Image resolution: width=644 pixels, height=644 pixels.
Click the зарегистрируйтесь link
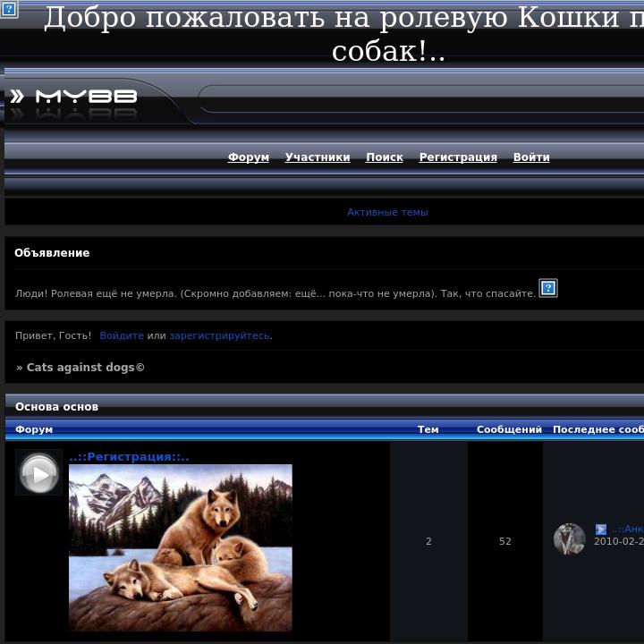[219, 335]
